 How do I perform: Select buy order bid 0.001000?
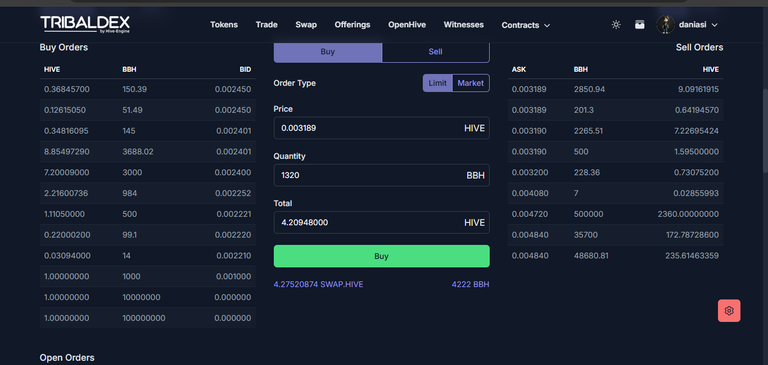pos(147,276)
